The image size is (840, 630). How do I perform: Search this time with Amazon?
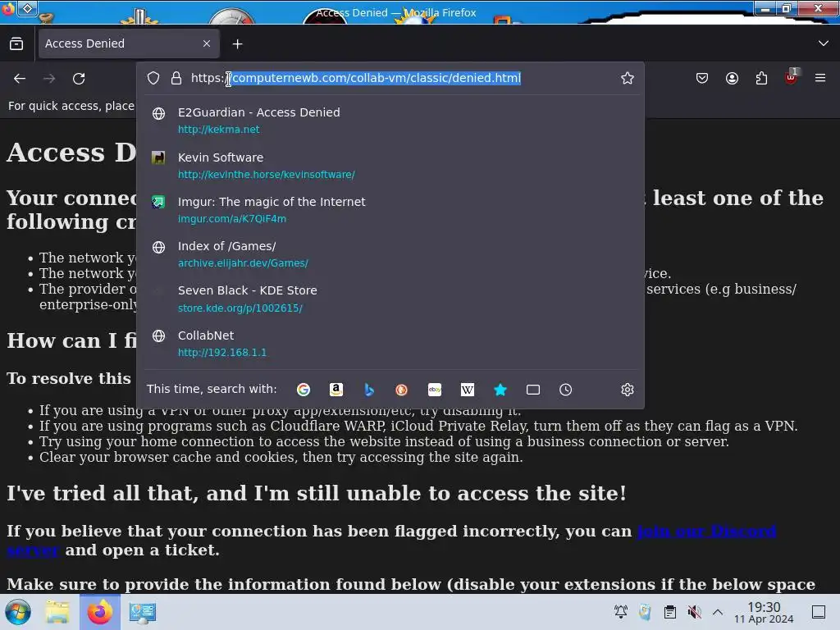tap(336, 390)
